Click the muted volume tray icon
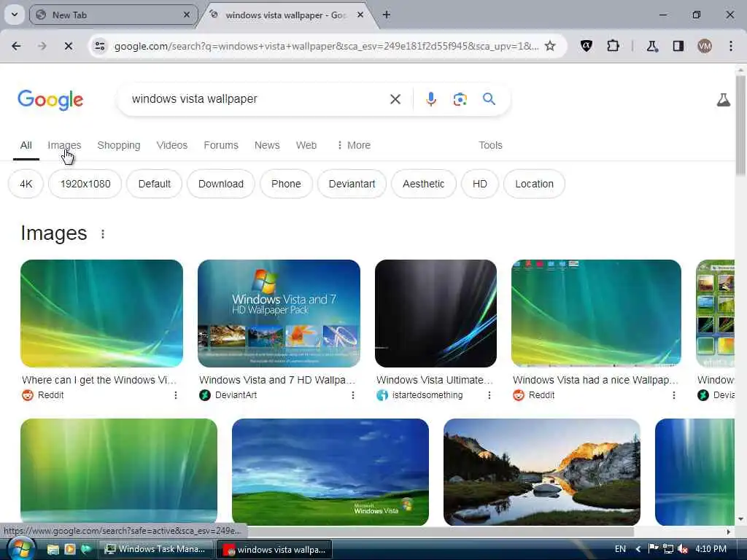Image resolution: width=747 pixels, height=560 pixels. tap(683, 549)
